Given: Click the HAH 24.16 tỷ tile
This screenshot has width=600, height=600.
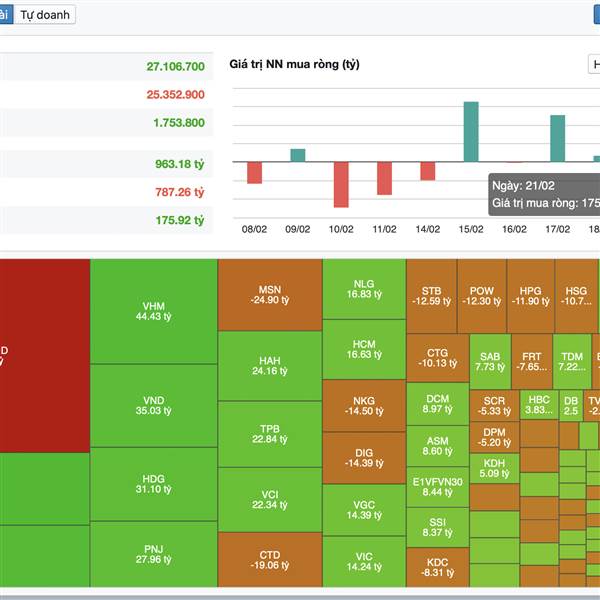Looking at the screenshot, I should [x=270, y=365].
